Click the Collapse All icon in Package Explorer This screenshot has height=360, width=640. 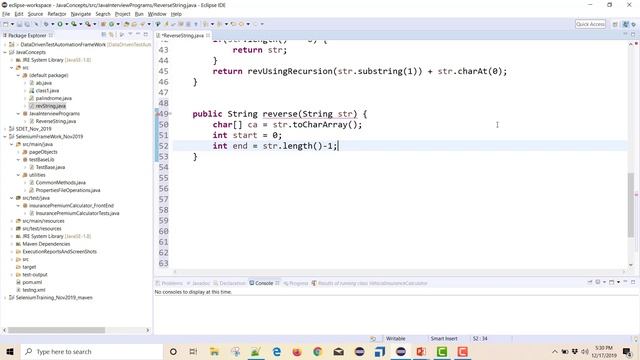click(104, 35)
